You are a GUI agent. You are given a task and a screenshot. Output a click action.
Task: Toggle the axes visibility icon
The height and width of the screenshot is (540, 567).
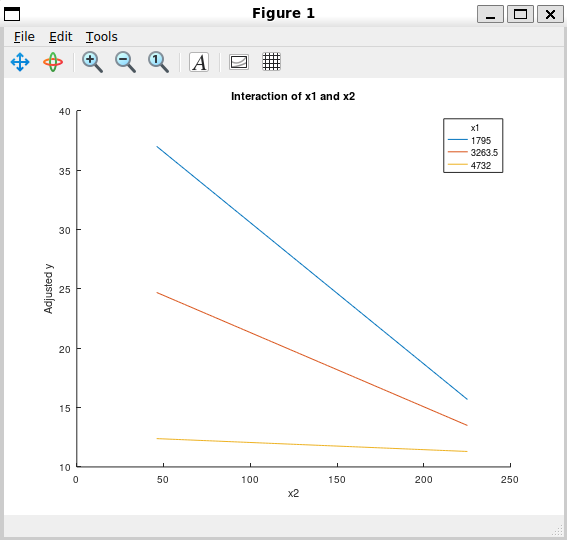239,62
